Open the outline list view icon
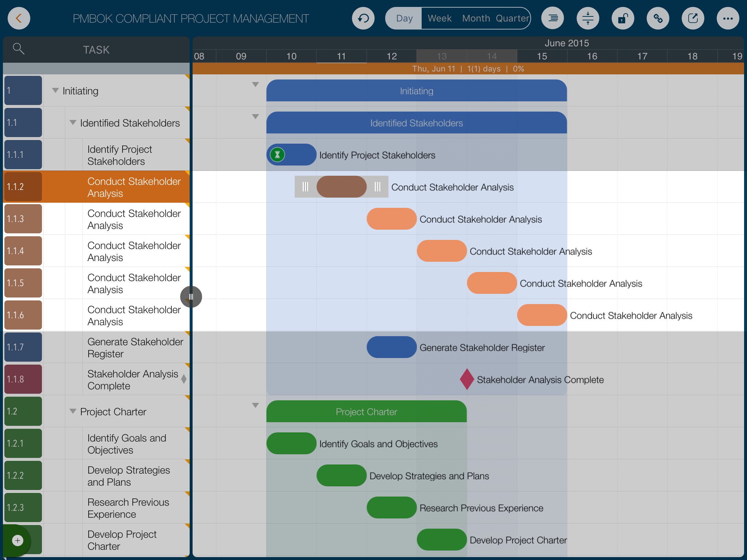Screen dimensions: 747x560 pos(553,18)
